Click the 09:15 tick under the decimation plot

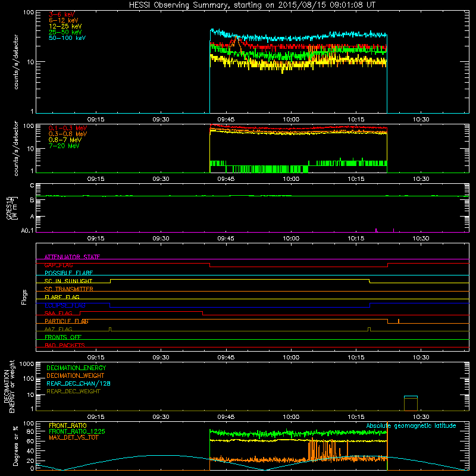(96, 417)
